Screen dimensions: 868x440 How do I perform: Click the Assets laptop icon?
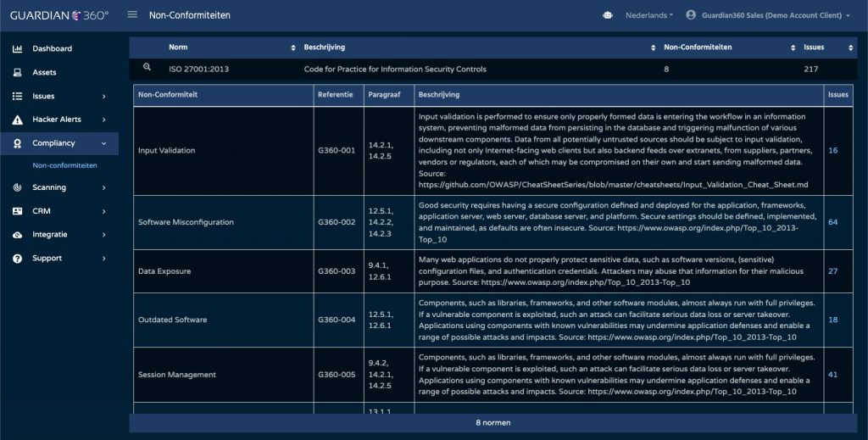pyautogui.click(x=17, y=73)
